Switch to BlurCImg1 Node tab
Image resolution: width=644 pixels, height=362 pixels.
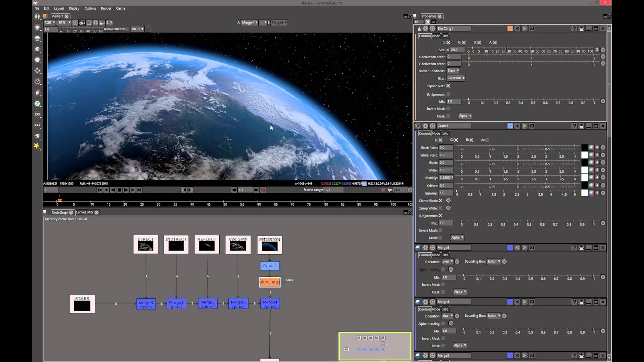tap(436, 36)
